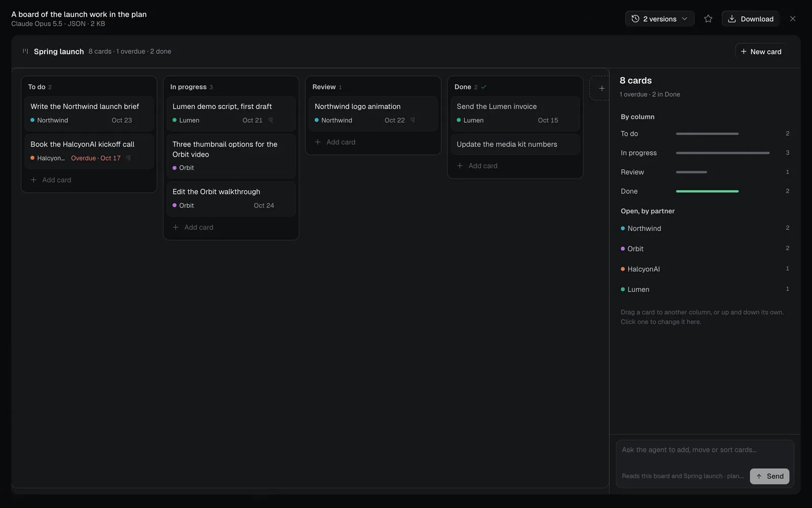
Task: Click the Oct 15 date on Lumen invoice
Action: [548, 120]
